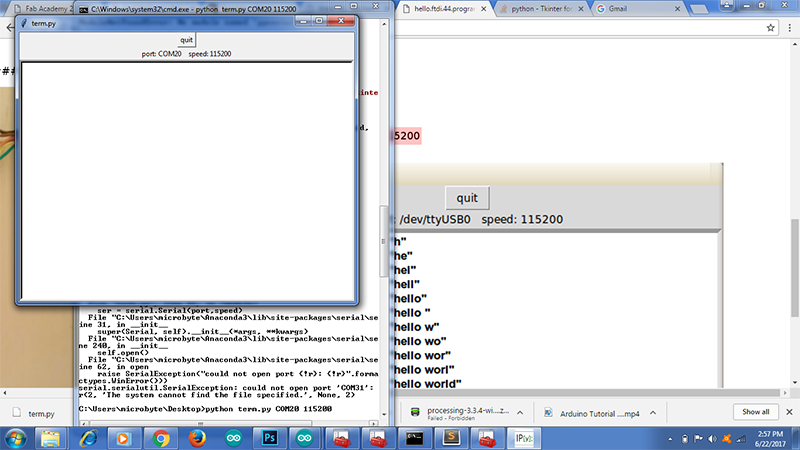
Task: Bookmark this page with the star icon
Action: pos(770,28)
